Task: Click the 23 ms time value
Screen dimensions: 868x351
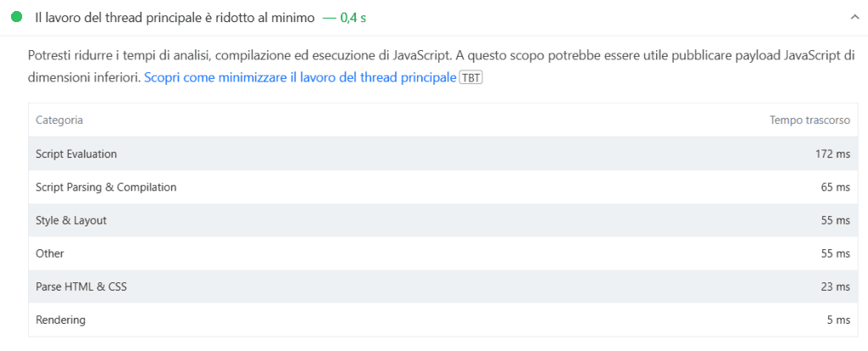Action: point(835,287)
